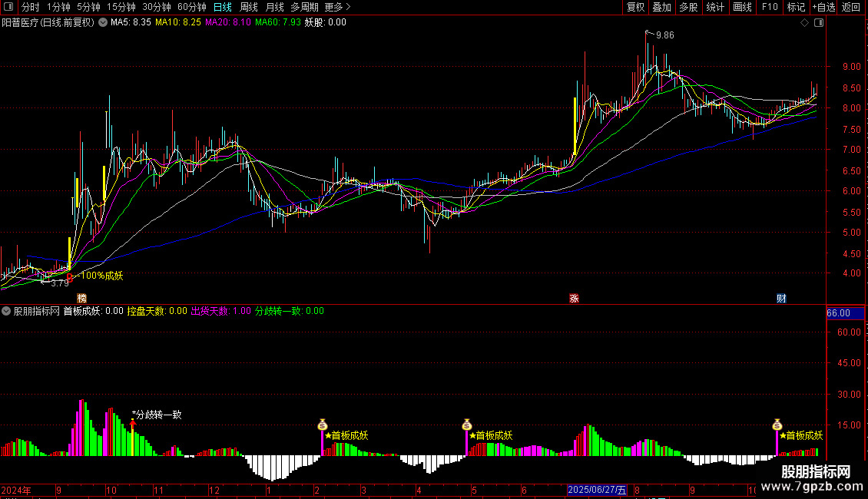Click the MA10: 8.25 label

tap(177, 23)
